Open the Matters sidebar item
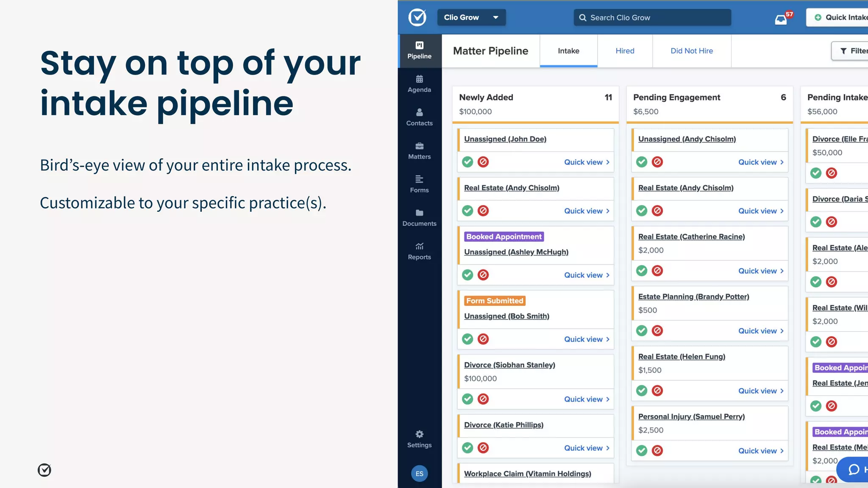Viewport: 868px width, 488px height. tap(420, 151)
